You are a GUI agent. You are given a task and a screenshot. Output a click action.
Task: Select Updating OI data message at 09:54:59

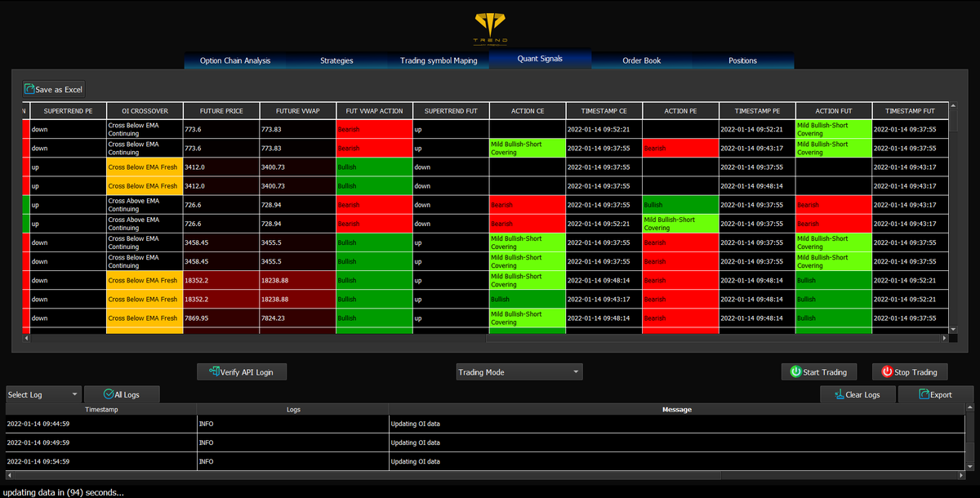(676, 461)
